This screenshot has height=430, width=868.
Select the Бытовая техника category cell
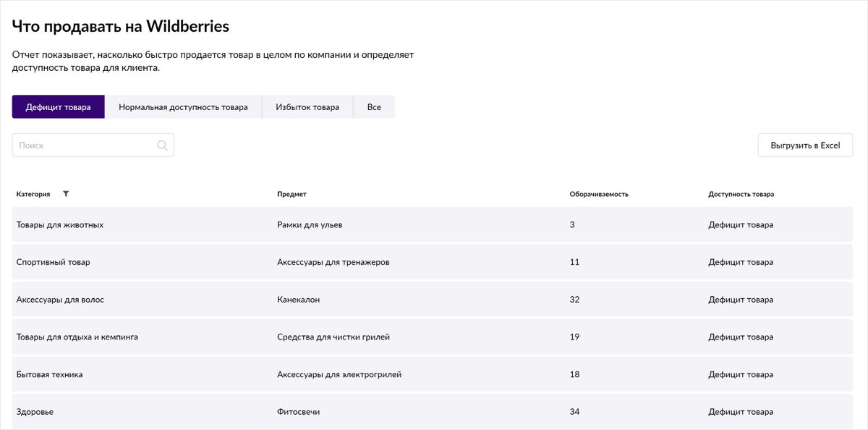[x=50, y=375]
